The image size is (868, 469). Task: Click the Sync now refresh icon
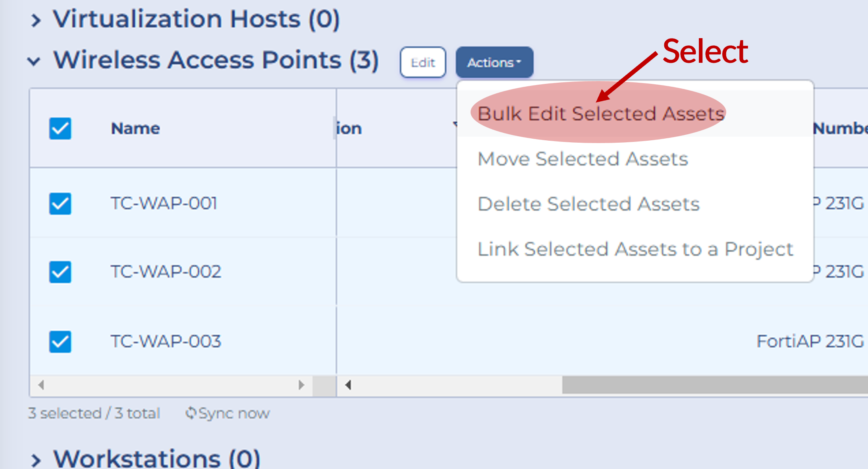pos(191,413)
